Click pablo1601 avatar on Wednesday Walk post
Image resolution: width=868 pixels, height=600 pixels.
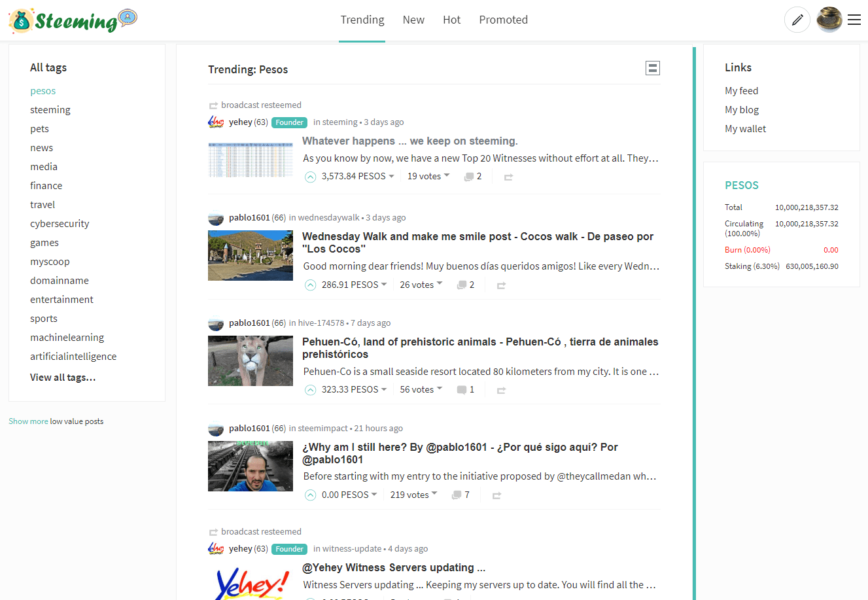(x=216, y=218)
